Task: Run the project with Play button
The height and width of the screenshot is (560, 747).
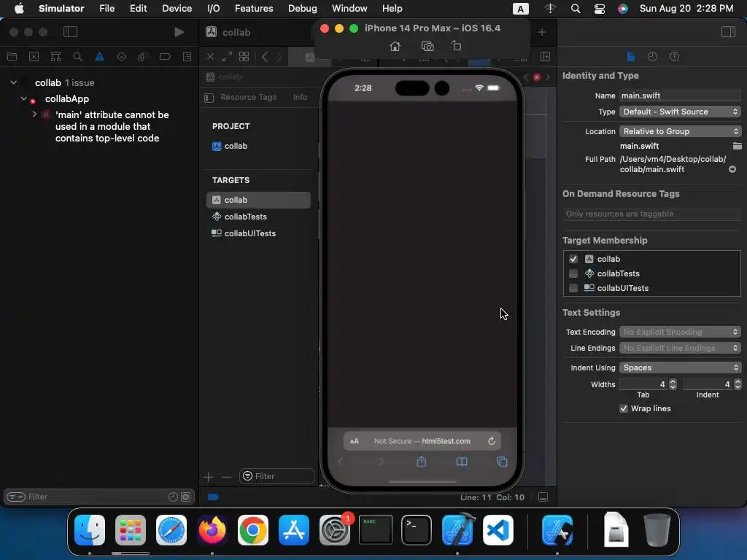Action: pyautogui.click(x=179, y=32)
